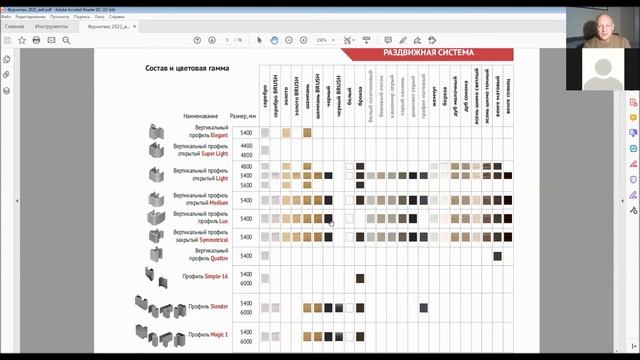Collapse the right tools pane arrow
This screenshot has height=360, width=640.
(x=622, y=201)
